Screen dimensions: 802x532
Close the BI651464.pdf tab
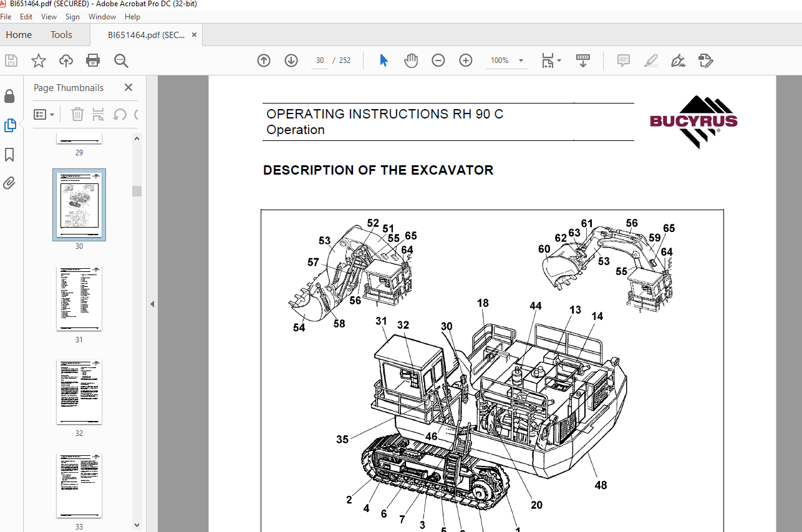point(195,35)
